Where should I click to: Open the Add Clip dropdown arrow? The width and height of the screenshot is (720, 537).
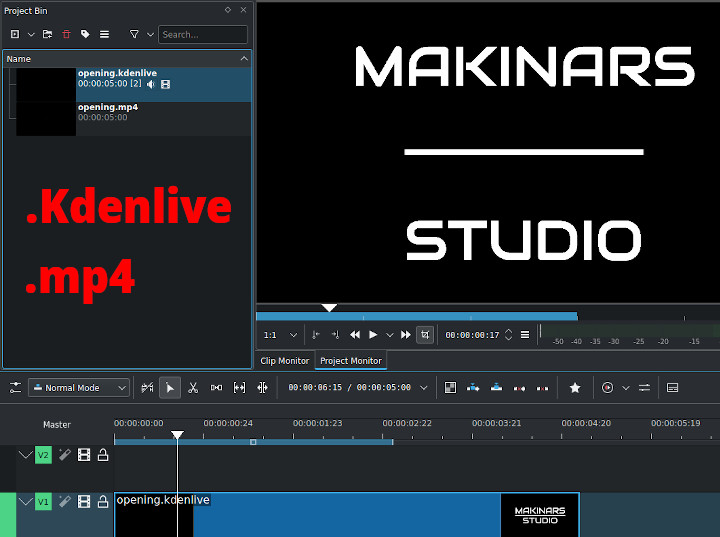[31, 34]
